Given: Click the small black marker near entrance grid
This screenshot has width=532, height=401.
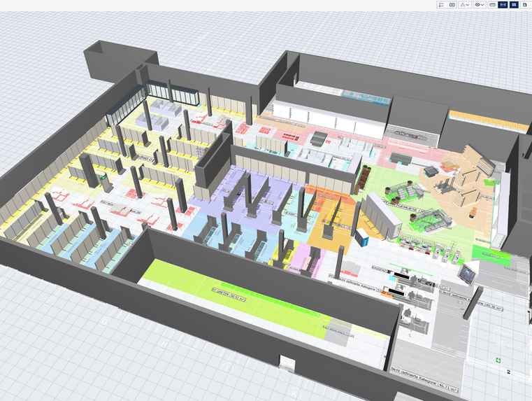Looking at the screenshot, I should (x=509, y=372).
